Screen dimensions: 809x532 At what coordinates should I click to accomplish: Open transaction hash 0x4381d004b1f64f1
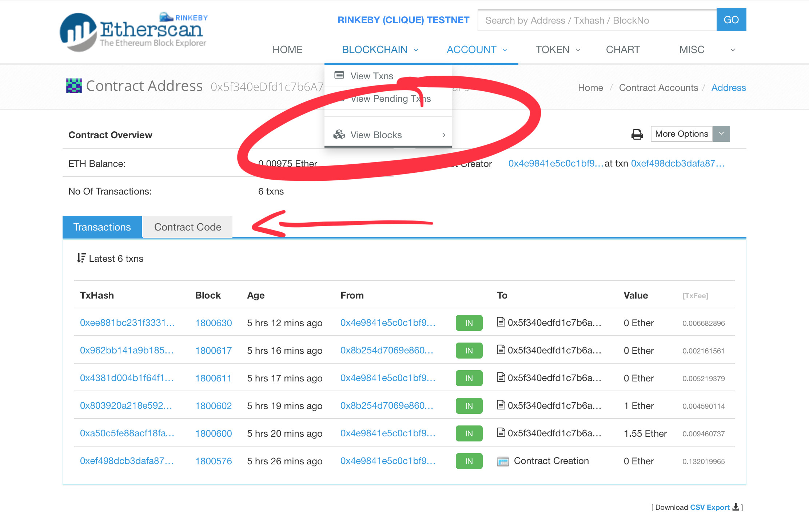pos(127,378)
